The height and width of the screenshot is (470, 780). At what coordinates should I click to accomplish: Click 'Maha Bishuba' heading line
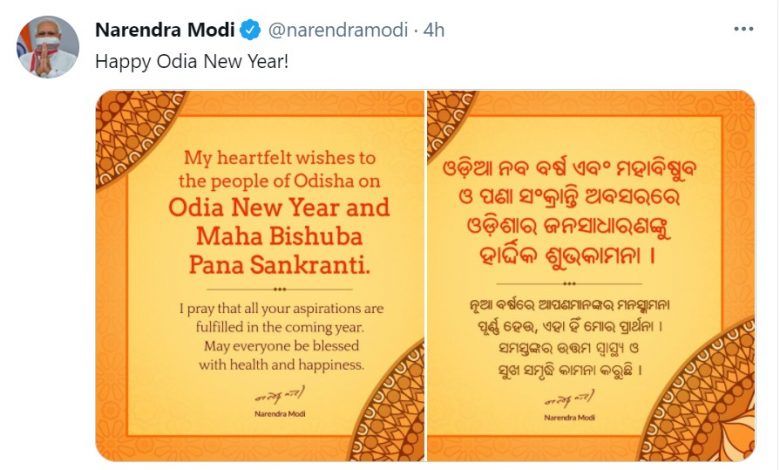pos(279,236)
